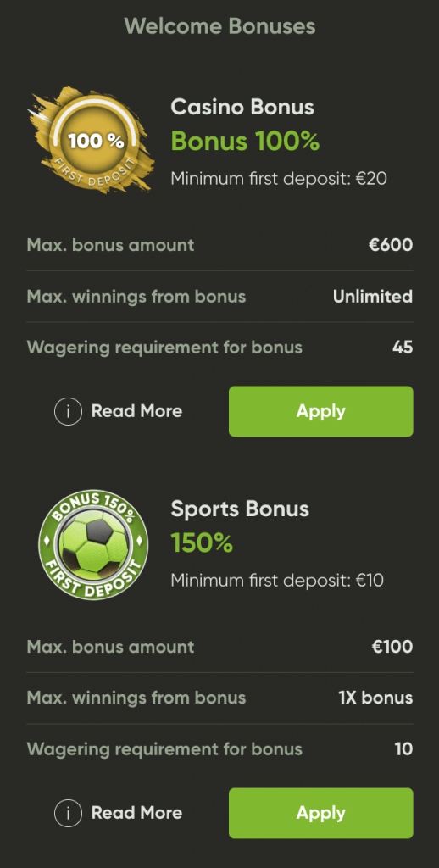The width and height of the screenshot is (439, 868).
Task: Click the casino wagering requirement value 45
Action: click(403, 348)
